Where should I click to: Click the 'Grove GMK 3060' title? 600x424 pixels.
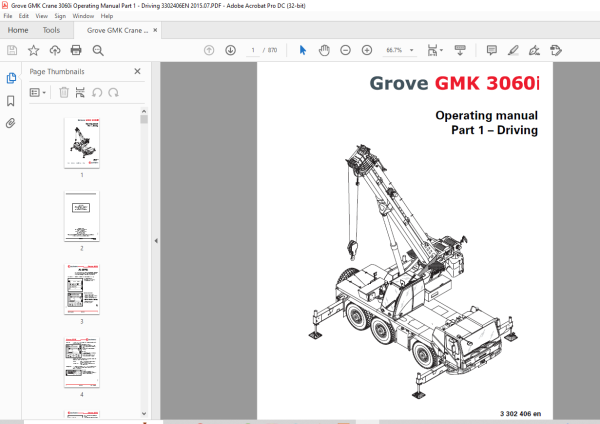pyautogui.click(x=454, y=83)
